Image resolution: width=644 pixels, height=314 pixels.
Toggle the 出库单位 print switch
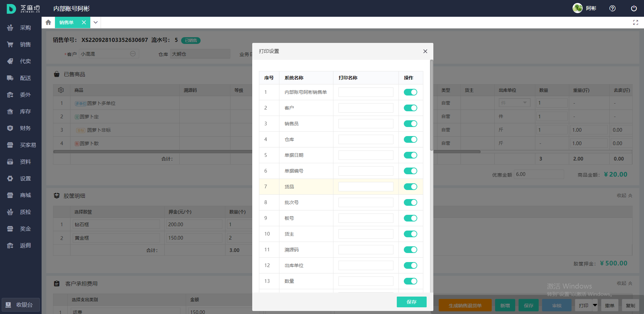[x=411, y=265]
